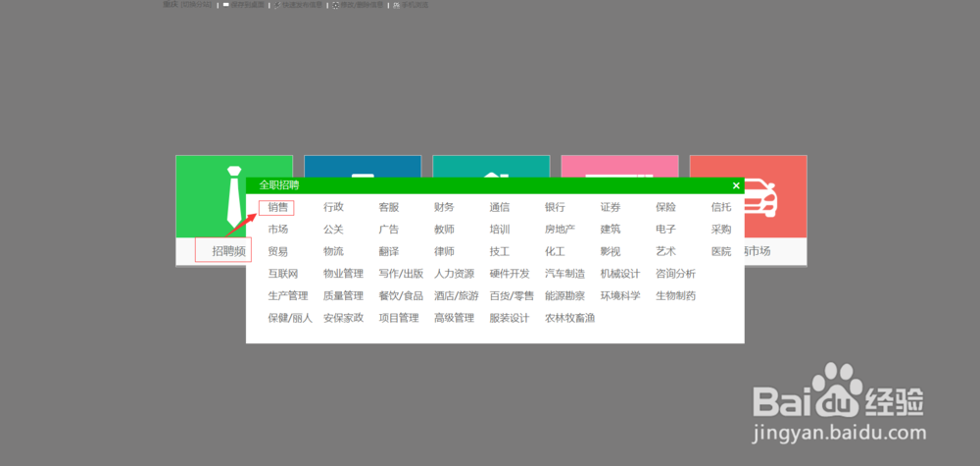Select the 机械设计 category
Screen dimensions: 980x466
point(620,274)
